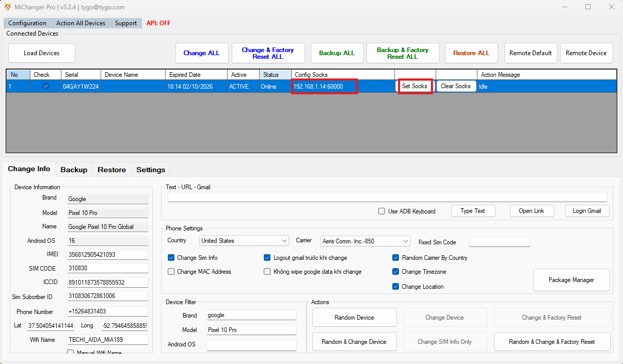
Task: Switch to the Settings tab
Action: (x=151, y=170)
